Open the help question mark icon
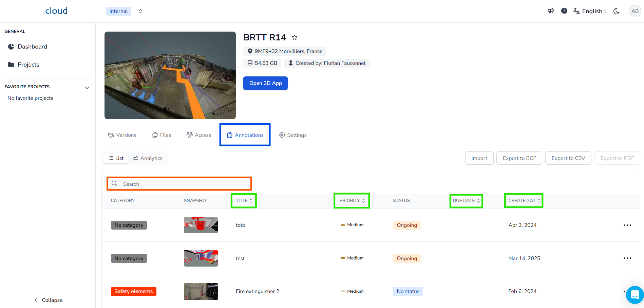Viewport: 644px width, 308px height. click(x=564, y=11)
